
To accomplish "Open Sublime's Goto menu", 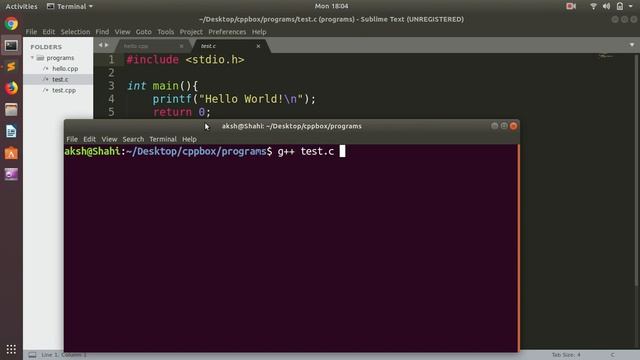I will click(144, 32).
